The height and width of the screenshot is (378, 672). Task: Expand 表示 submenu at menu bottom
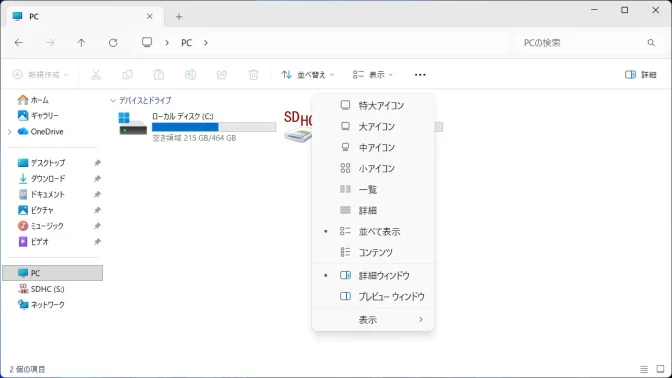[x=373, y=320]
